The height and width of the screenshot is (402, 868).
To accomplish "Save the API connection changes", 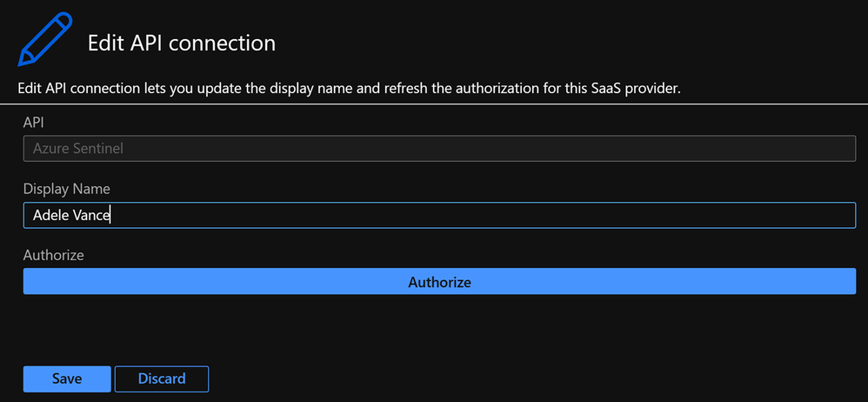I will click(67, 379).
